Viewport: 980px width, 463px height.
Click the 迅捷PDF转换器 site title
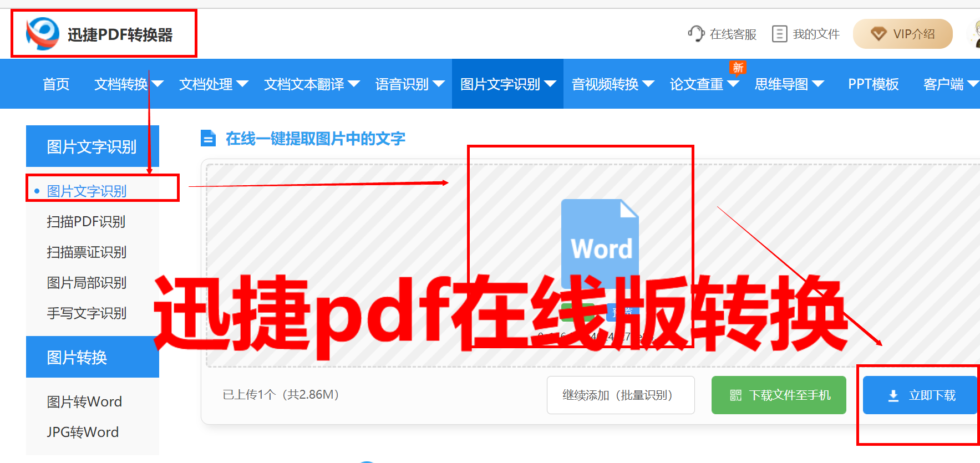point(120,34)
